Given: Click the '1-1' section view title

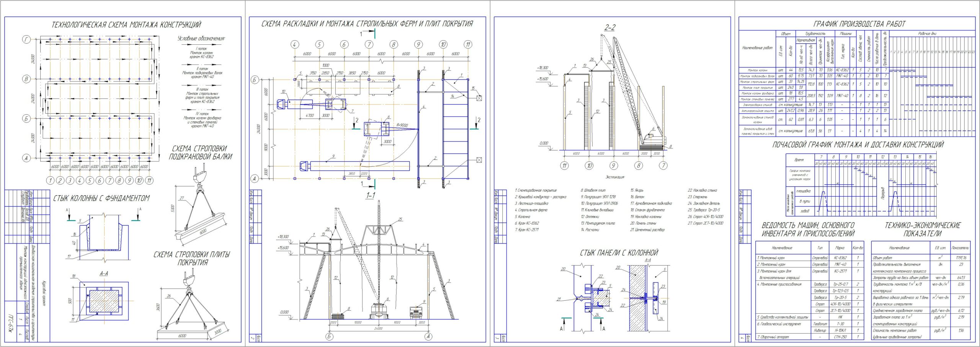Looking at the screenshot, I should (x=370, y=195).
